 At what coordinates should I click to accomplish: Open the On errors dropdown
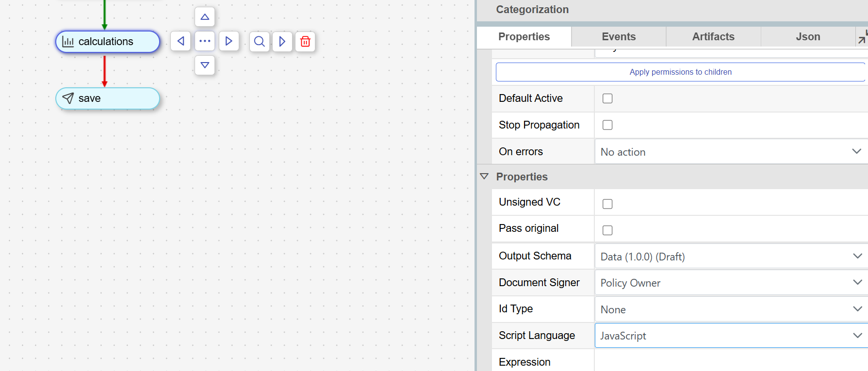point(730,152)
